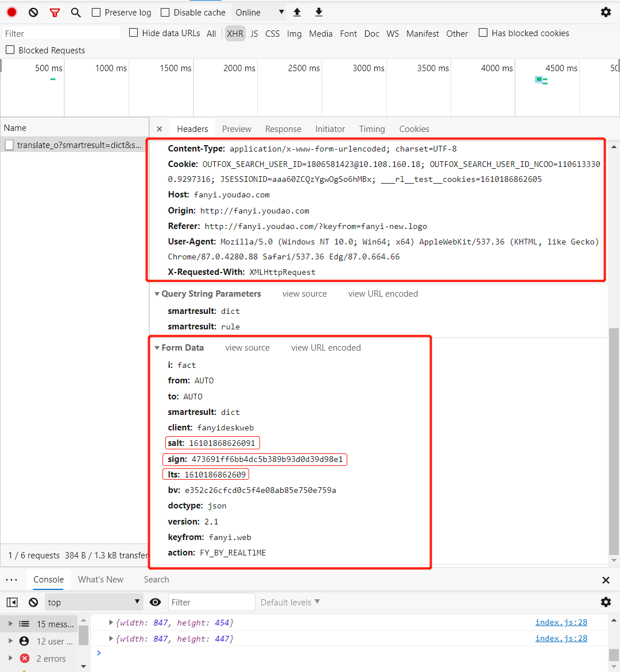Open index.js:28 link for height 454
Image resolution: width=620 pixels, height=672 pixels.
click(x=561, y=622)
